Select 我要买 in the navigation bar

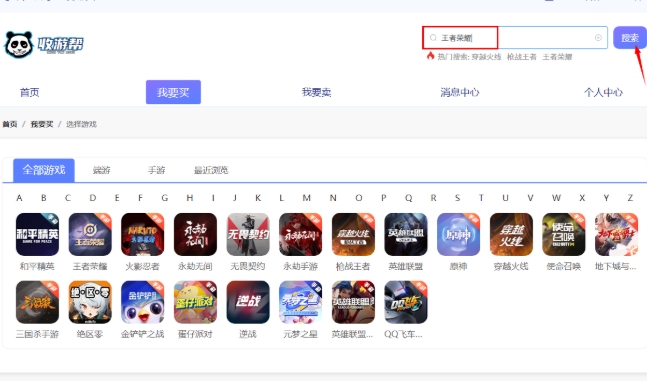[173, 92]
